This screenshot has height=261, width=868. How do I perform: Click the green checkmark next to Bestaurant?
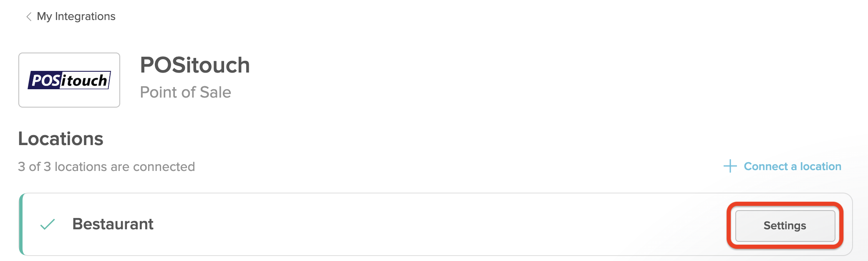pos(48,224)
